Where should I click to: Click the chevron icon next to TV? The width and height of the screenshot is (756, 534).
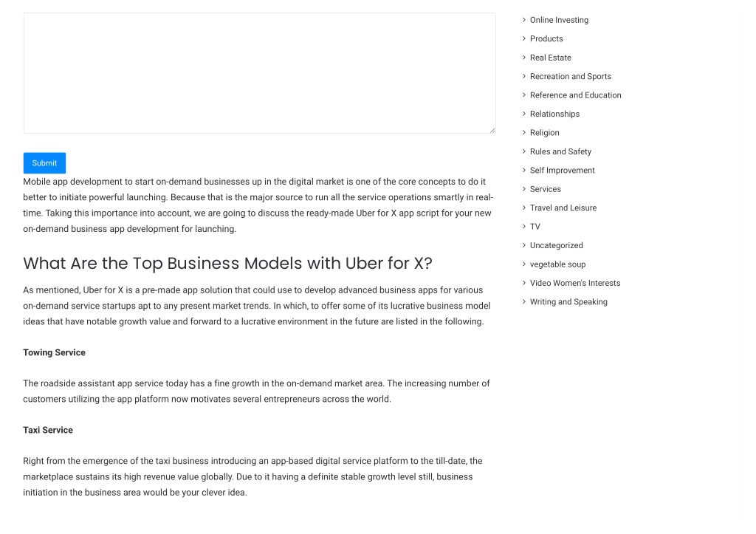[524, 226]
